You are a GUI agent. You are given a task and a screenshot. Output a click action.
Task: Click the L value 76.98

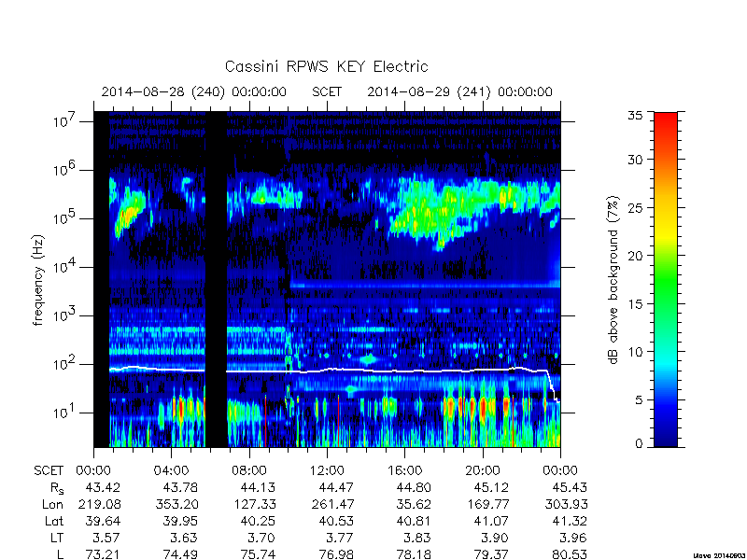[336, 554]
